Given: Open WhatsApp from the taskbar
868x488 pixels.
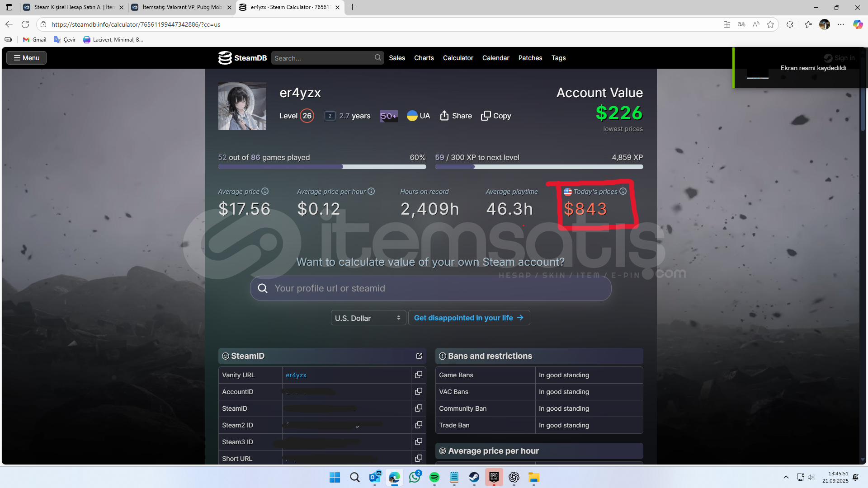Looking at the screenshot, I should (414, 477).
